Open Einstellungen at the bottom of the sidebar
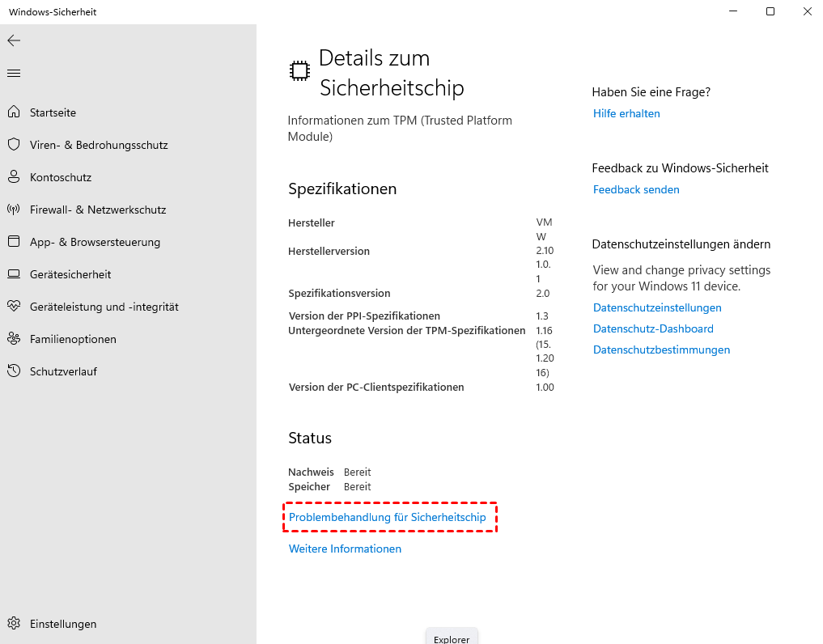The height and width of the screenshot is (644, 823). pyautogui.click(x=63, y=624)
